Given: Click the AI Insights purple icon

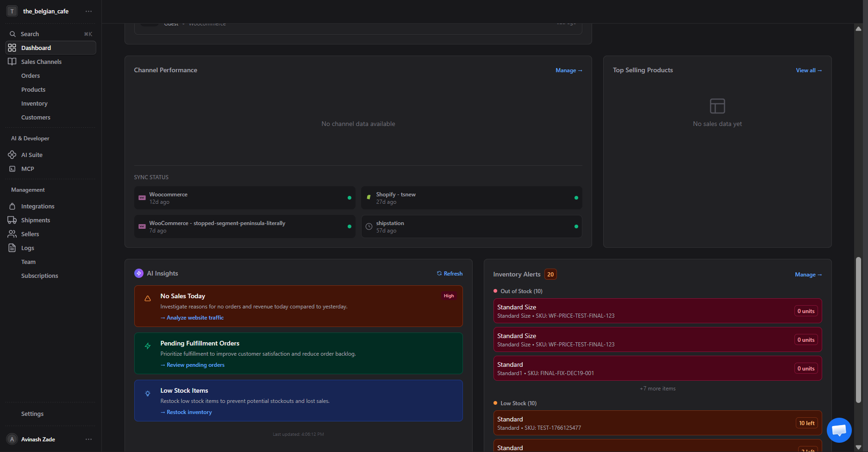Looking at the screenshot, I should [x=139, y=274].
